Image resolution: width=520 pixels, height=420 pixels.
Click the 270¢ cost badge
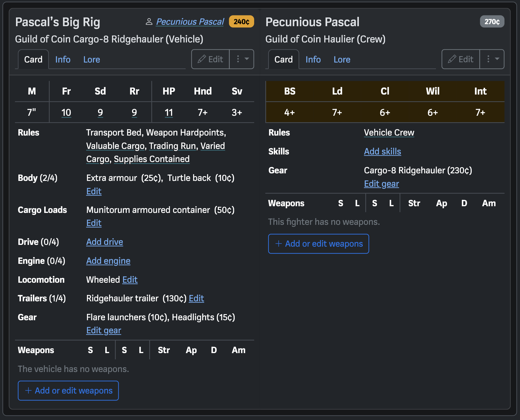pos(492,22)
